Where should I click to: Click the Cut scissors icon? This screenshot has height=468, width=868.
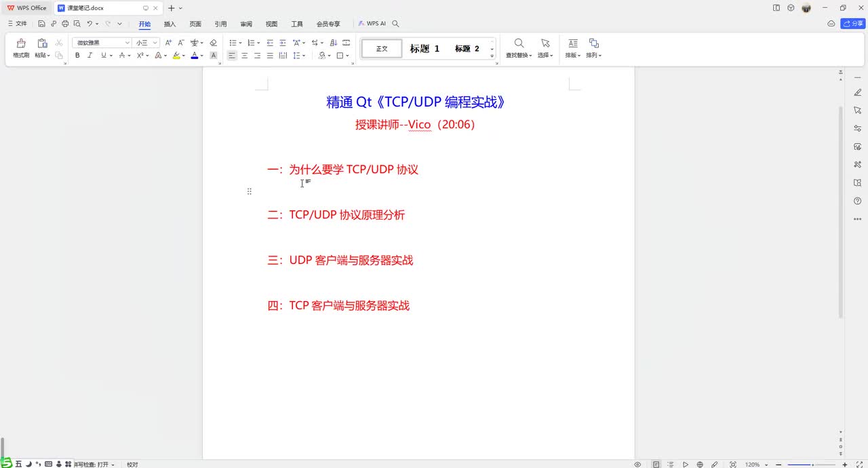click(59, 43)
